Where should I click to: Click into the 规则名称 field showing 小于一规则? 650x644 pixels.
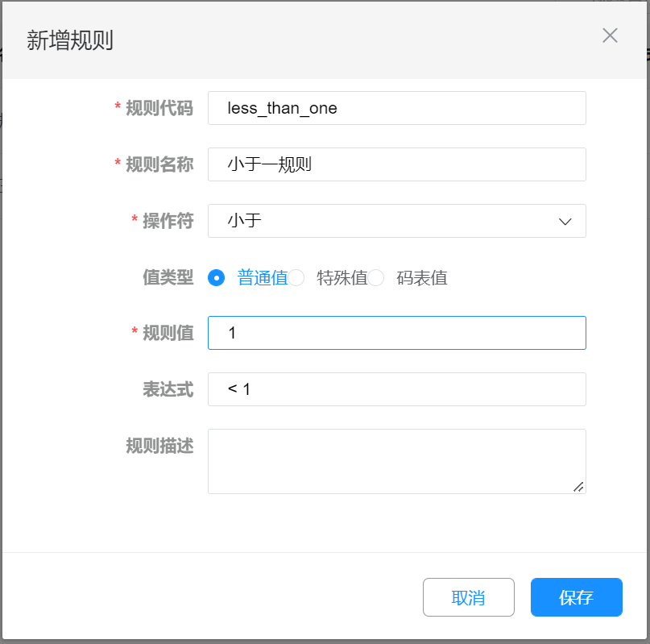(x=396, y=164)
